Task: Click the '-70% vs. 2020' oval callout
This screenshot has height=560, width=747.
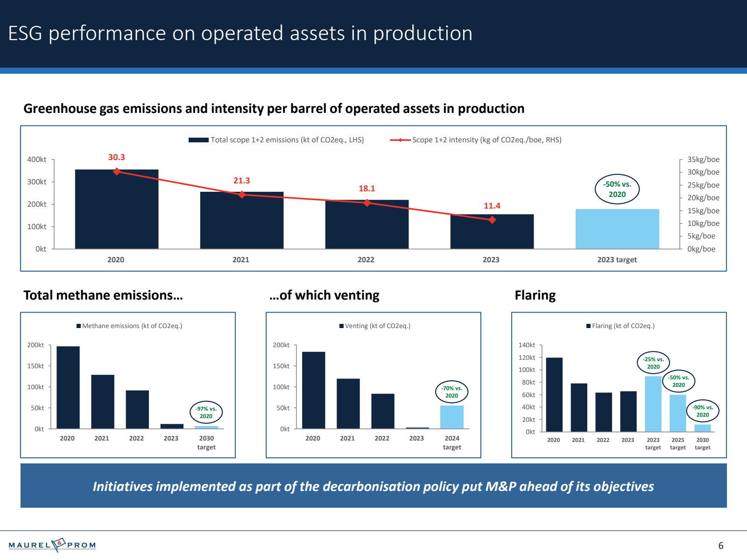Action: tap(451, 392)
